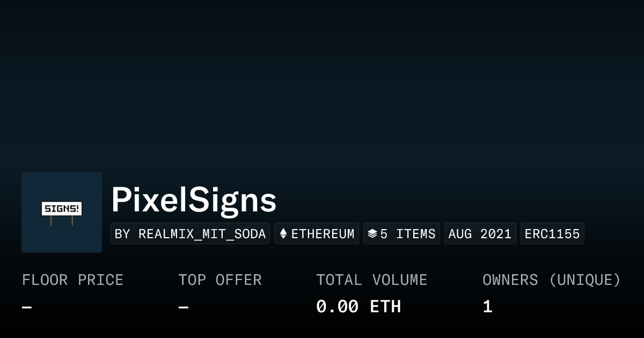Click the ETHEREUM chain label text
This screenshot has height=338, width=644.
point(323,234)
